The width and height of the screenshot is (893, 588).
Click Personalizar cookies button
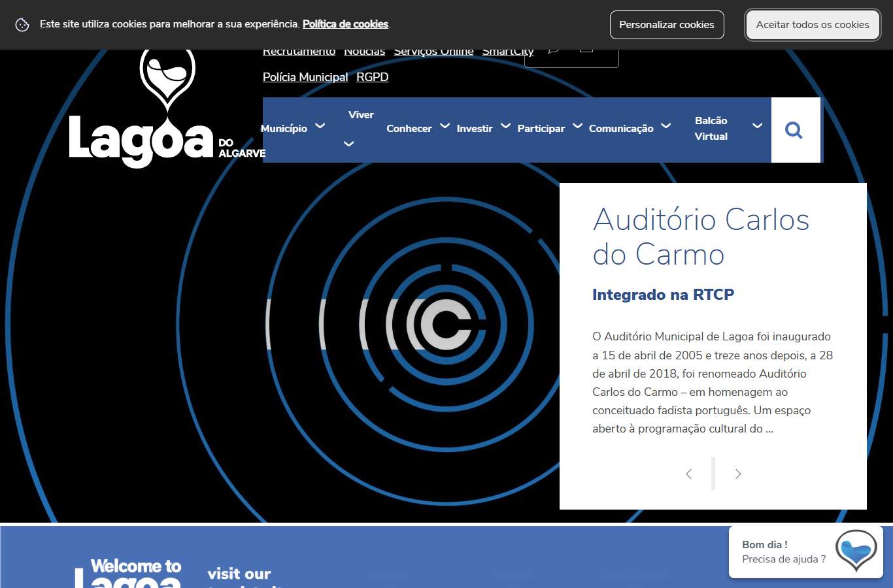click(x=667, y=25)
